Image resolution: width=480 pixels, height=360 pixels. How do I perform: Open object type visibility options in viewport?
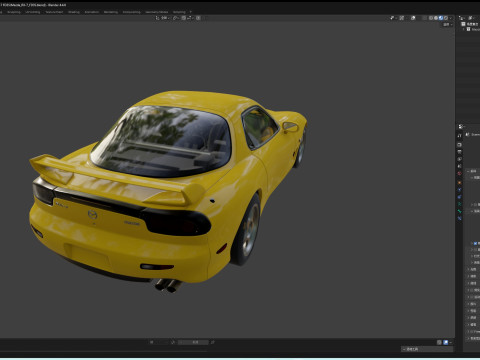(x=393, y=18)
